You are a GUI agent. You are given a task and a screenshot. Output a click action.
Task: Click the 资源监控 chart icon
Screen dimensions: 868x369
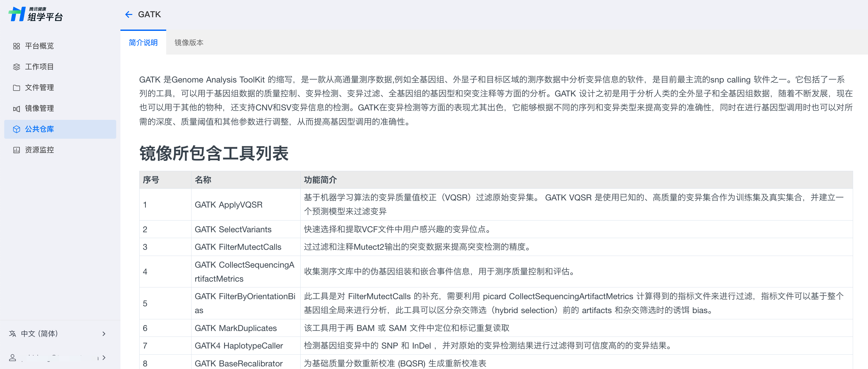pos(17,150)
